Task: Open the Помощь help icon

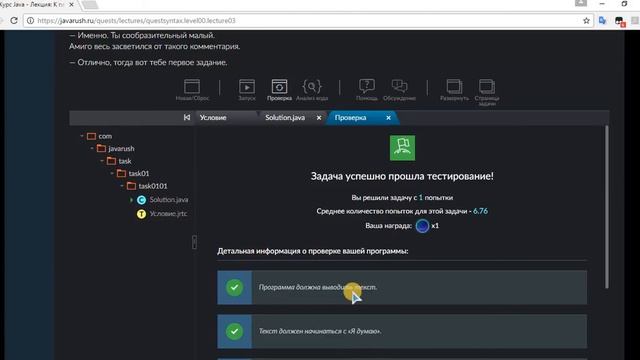Action: pyautogui.click(x=367, y=90)
